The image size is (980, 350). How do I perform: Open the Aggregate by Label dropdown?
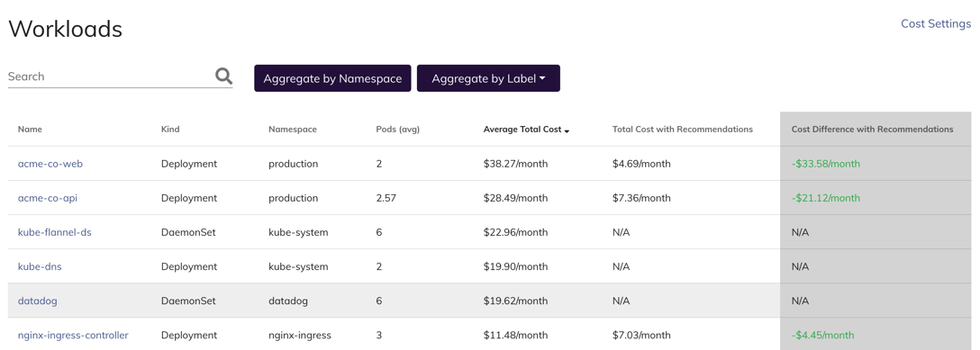point(488,78)
